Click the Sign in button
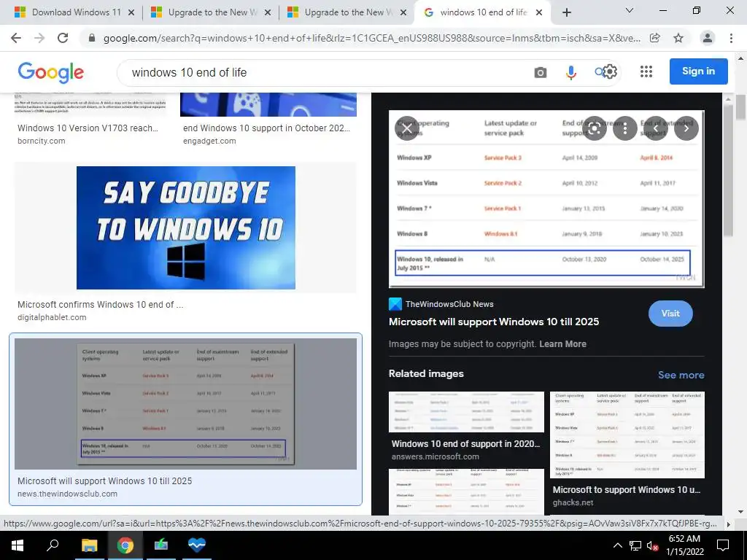 (x=698, y=71)
